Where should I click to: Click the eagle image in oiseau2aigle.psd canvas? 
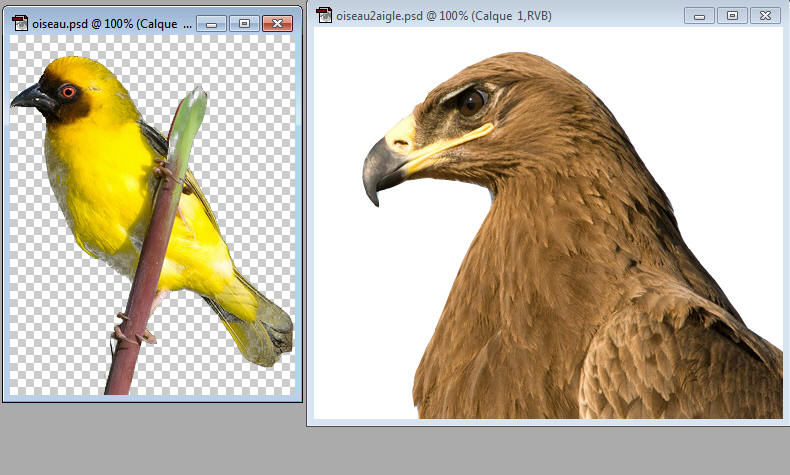[572, 235]
